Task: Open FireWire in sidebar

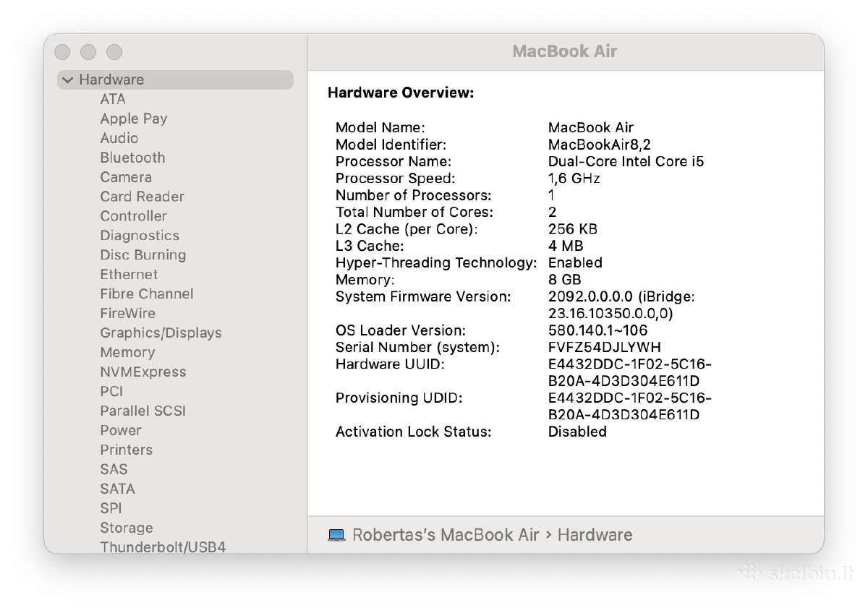Action: tap(128, 314)
